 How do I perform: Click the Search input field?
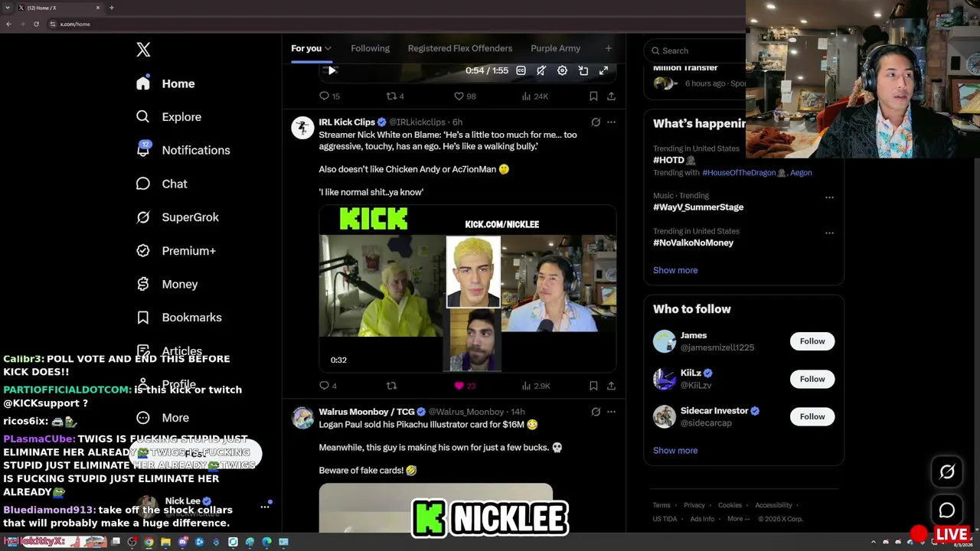click(x=695, y=51)
